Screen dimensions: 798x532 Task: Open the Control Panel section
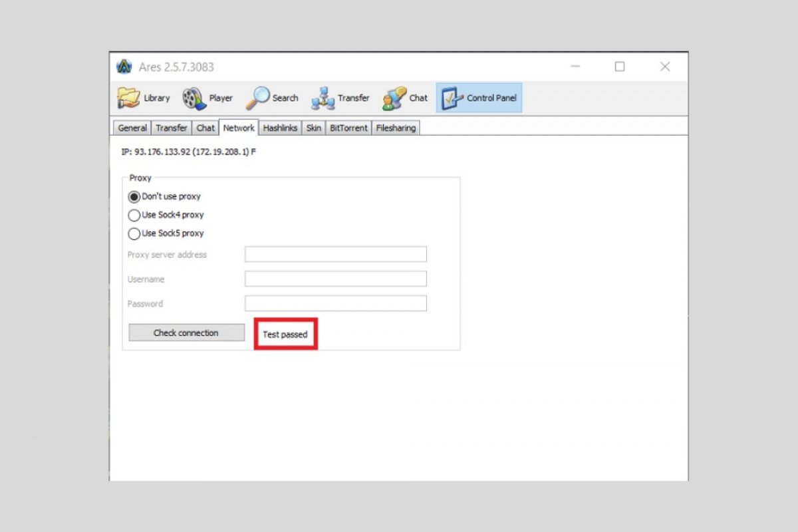[479, 98]
